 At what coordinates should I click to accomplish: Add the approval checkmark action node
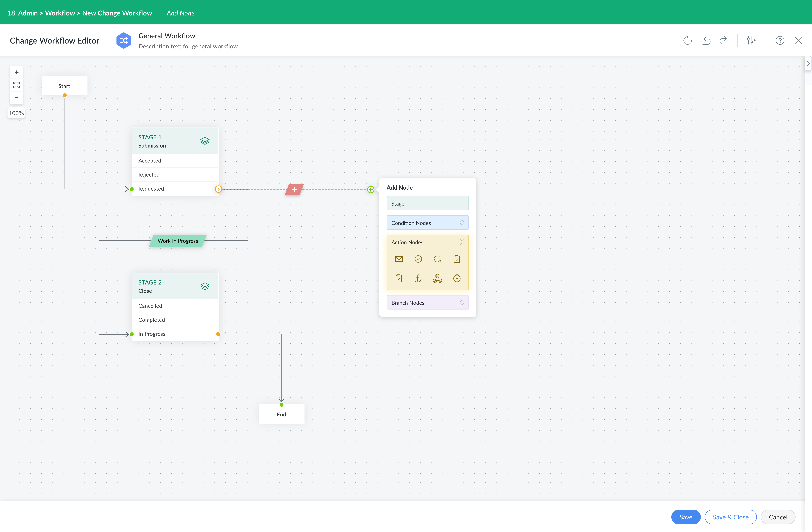click(418, 259)
